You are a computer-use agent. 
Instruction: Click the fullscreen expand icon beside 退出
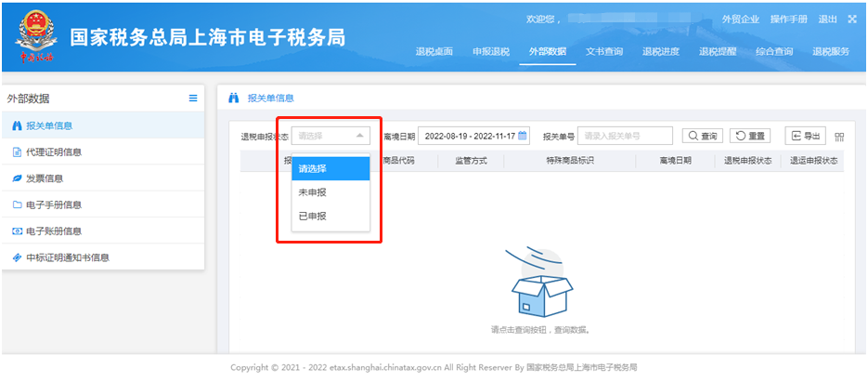(x=852, y=20)
